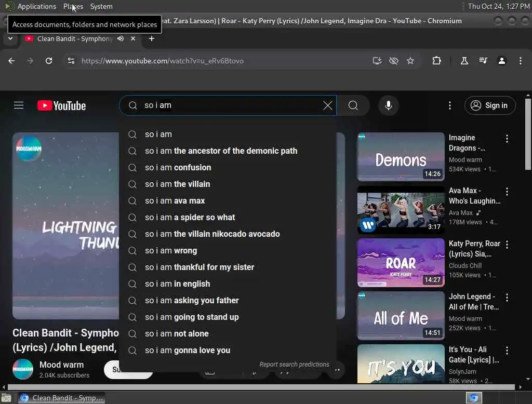
Task: Pick suggestion "so i am not alone"
Action: point(228,334)
